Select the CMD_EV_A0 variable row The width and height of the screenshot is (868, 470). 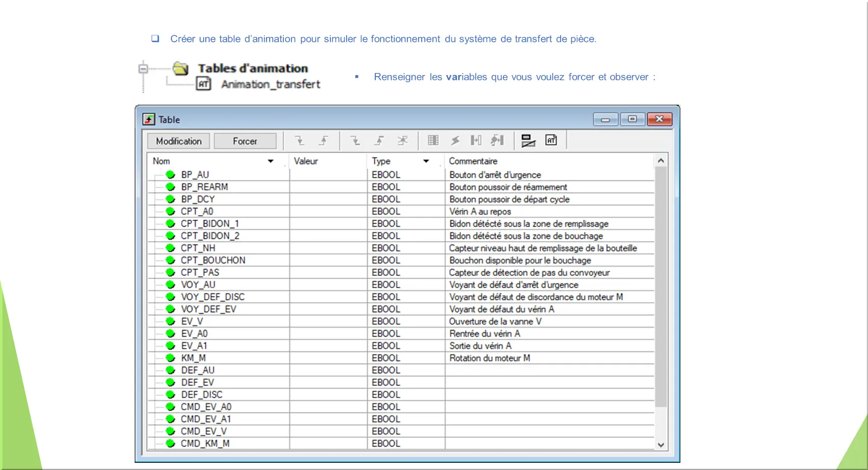[x=401, y=407]
